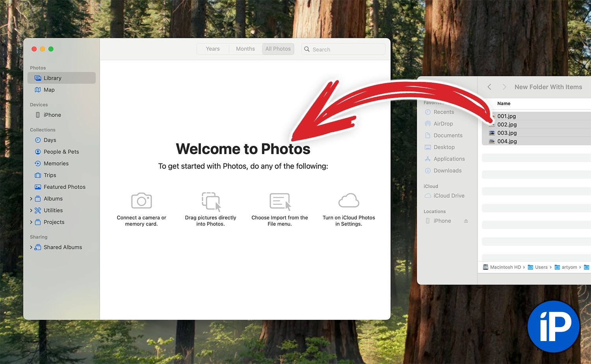
Task: Open Applications icon in Finder sidebar
Action: 428,159
